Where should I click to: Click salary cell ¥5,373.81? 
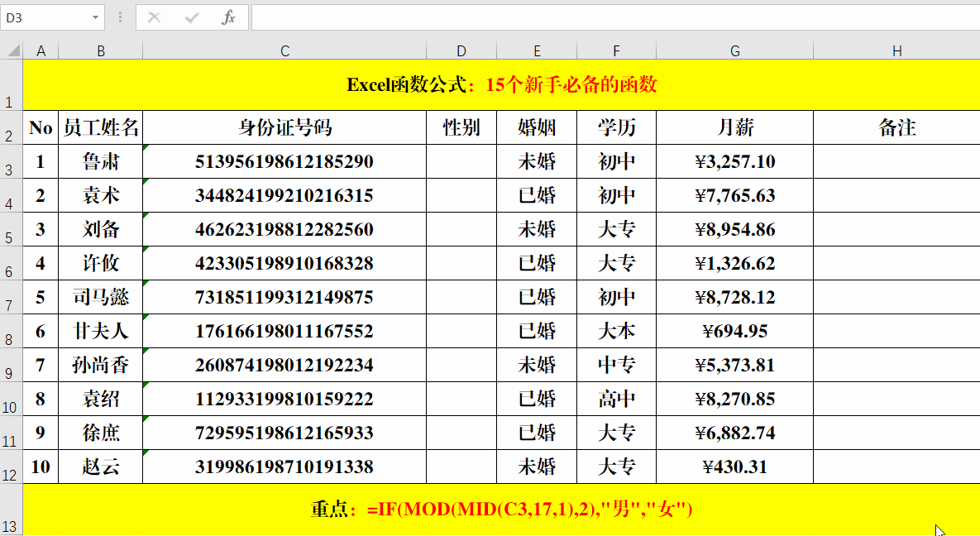coord(735,365)
